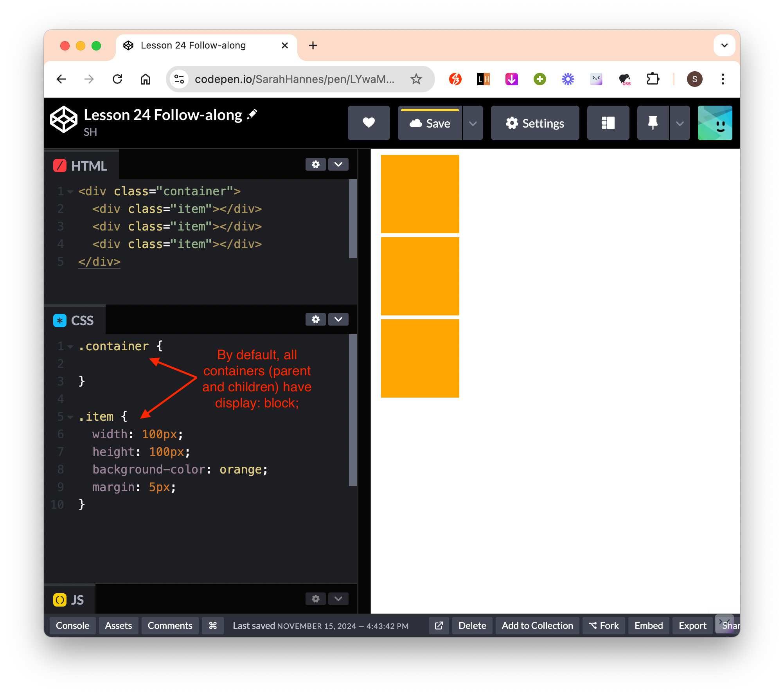Open HTML editor settings gear

tap(315, 164)
